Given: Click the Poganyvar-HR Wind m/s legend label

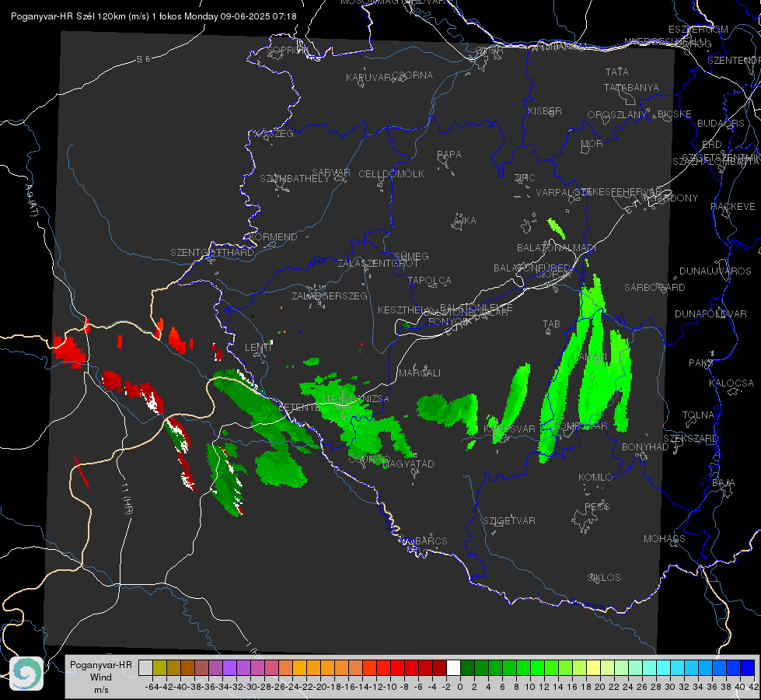Looking at the screenshot, I should 101,677.
